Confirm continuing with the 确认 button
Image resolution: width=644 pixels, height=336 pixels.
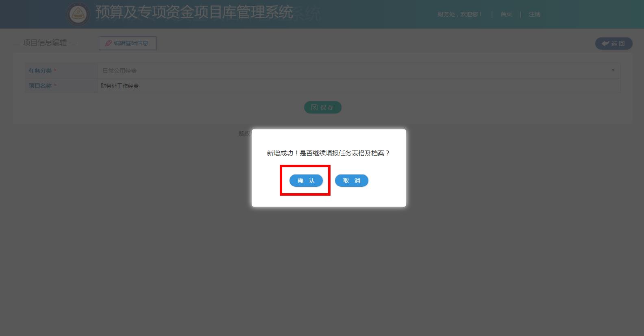(x=306, y=181)
